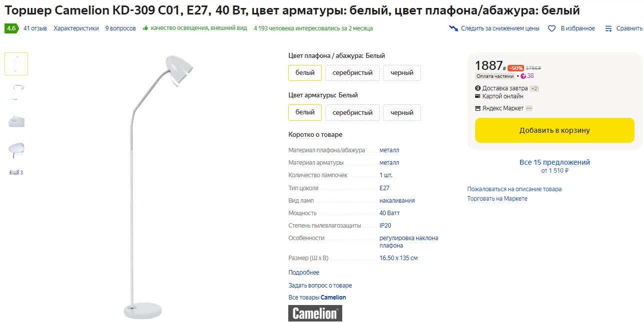This screenshot has height=323, width=644.
Task: Click the purple cashback points icon
Action: pos(523,76)
